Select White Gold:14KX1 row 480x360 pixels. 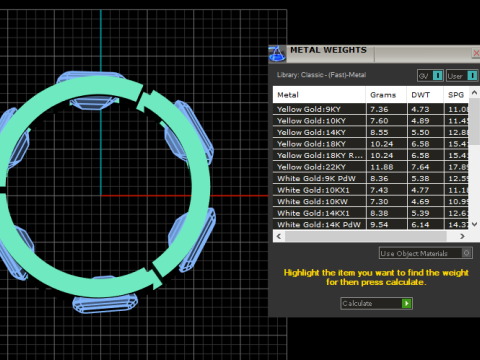pos(371,213)
